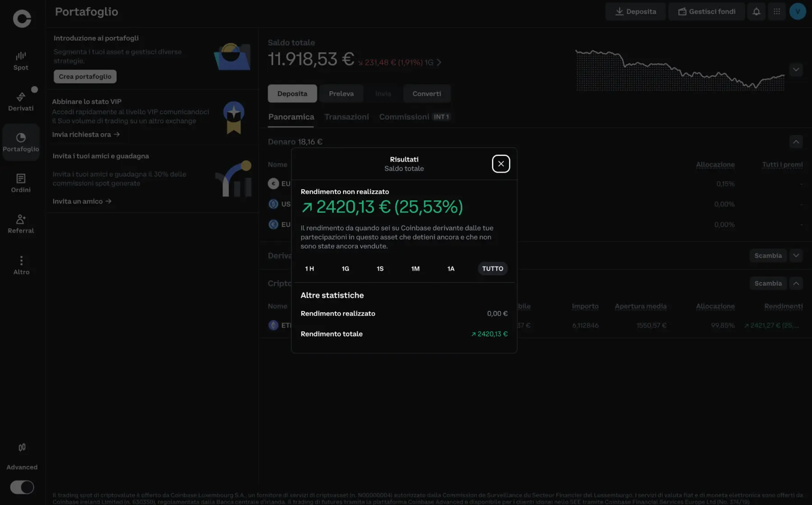812x505 pixels.
Task: Click the Deposita button under balance
Action: pos(292,93)
